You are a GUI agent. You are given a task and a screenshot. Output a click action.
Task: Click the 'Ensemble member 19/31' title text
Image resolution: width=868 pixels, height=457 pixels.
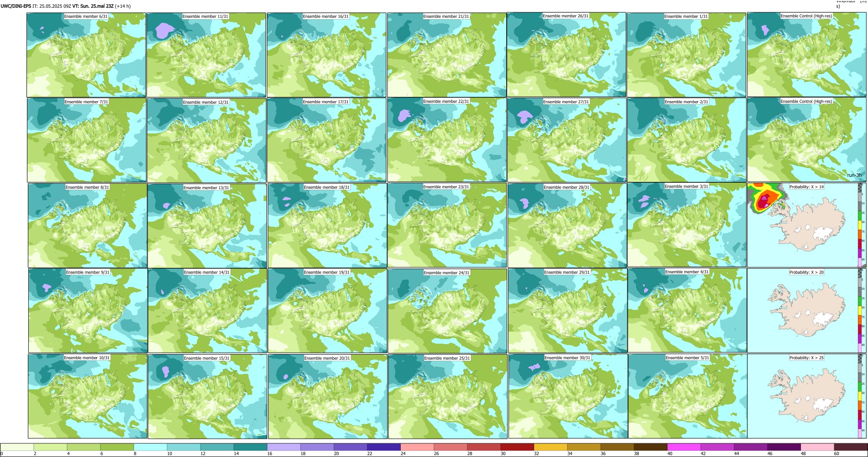pos(327,272)
